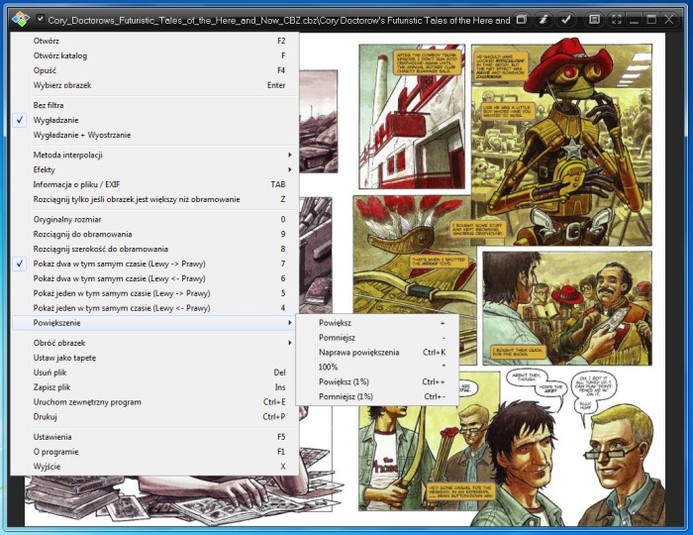Select Pokaż jeden w tym samym czasie (Lewy -> Prawy)
This screenshot has width=693, height=535.
tap(155, 293)
